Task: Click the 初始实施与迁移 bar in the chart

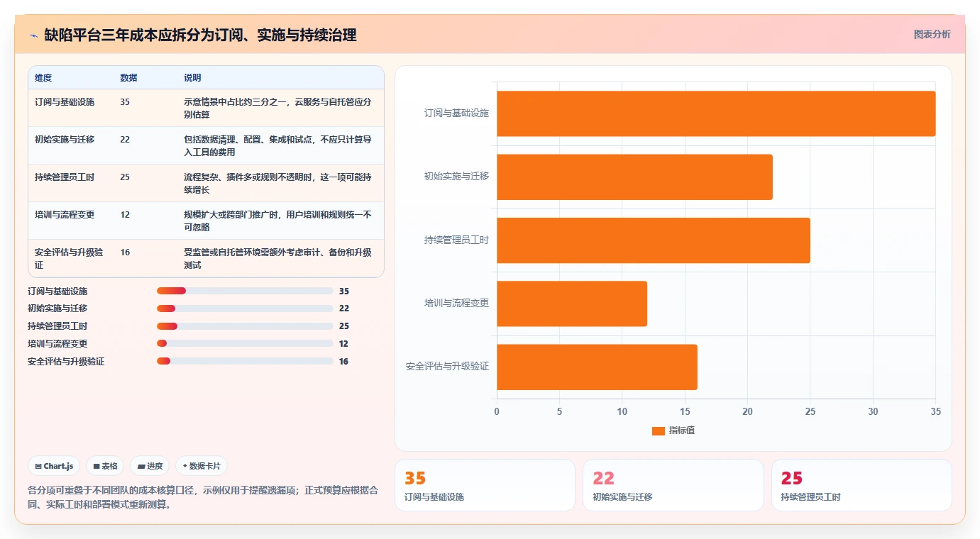Action: (634, 177)
